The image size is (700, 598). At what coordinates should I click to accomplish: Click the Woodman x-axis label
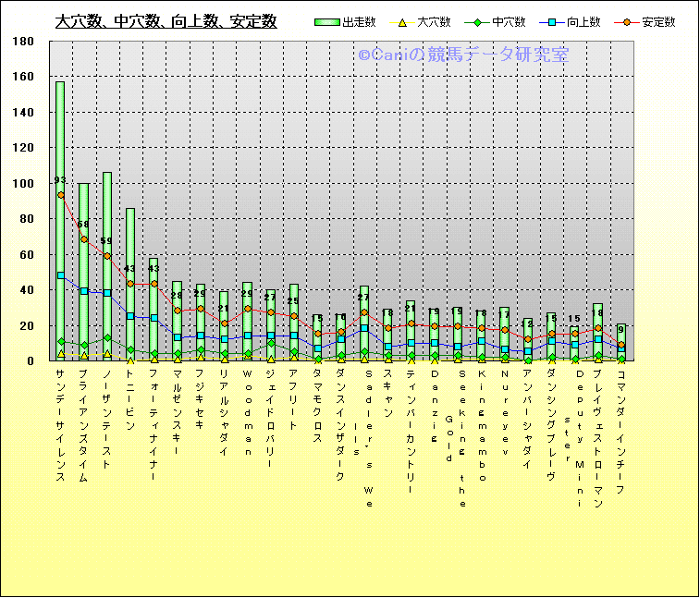248,413
